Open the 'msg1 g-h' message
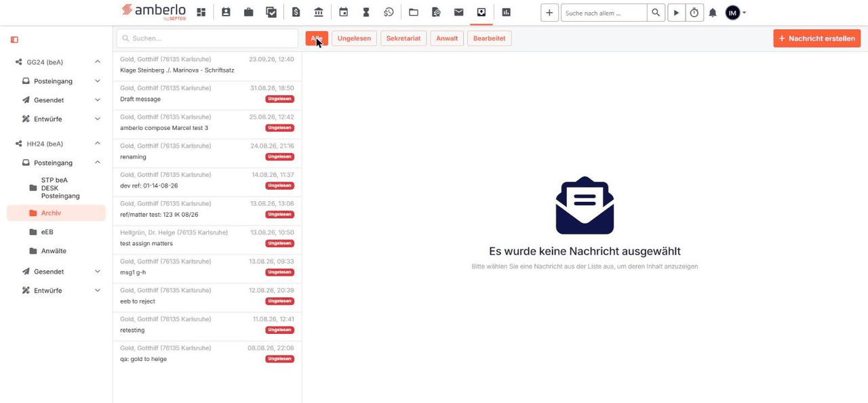The image size is (868, 403). [x=207, y=268]
